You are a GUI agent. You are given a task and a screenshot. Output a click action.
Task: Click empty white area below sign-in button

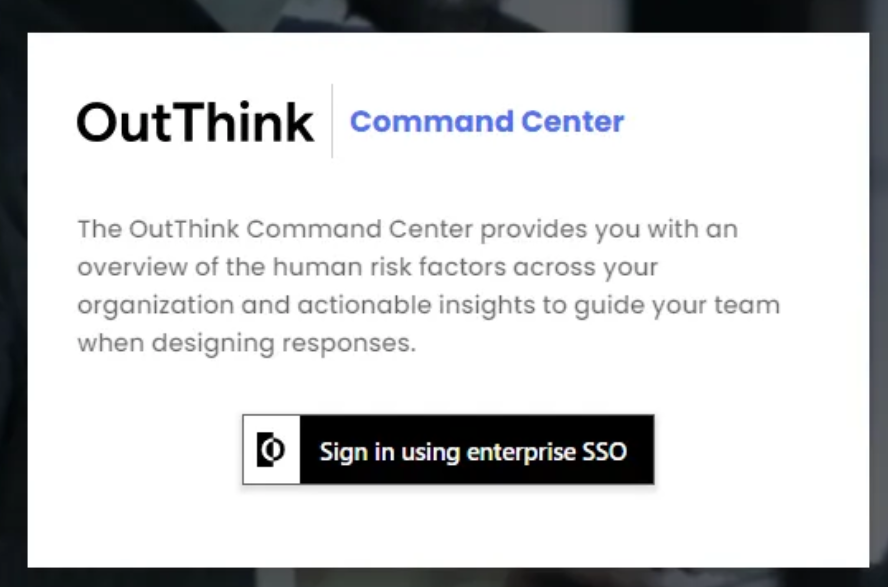pyautogui.click(x=448, y=526)
